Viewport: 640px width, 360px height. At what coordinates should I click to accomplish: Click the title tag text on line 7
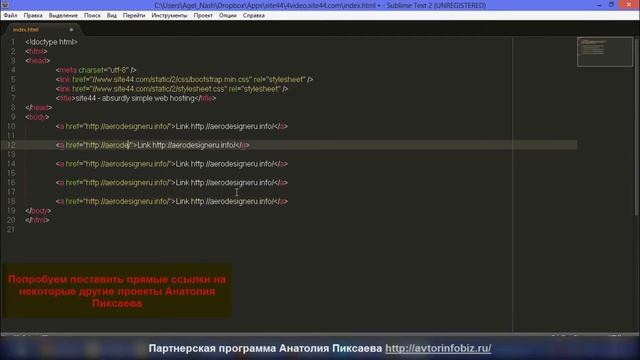(136, 98)
